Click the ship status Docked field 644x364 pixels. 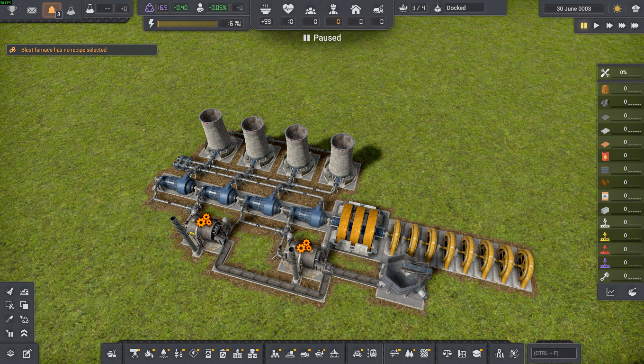[x=465, y=8]
